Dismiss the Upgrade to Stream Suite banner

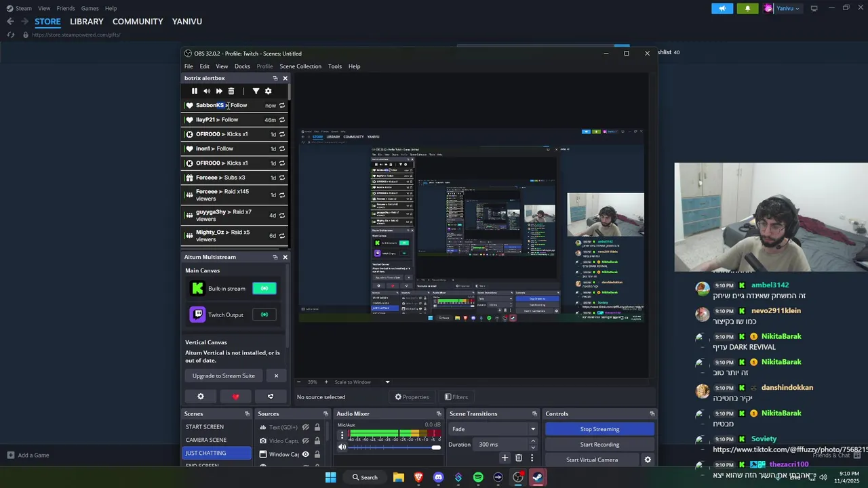(276, 375)
